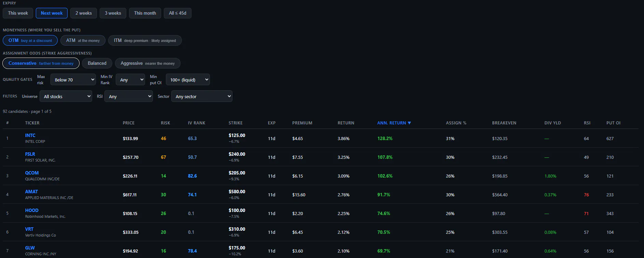Select the All ≤ 45d expiry filter
644x258 pixels.
(x=178, y=13)
